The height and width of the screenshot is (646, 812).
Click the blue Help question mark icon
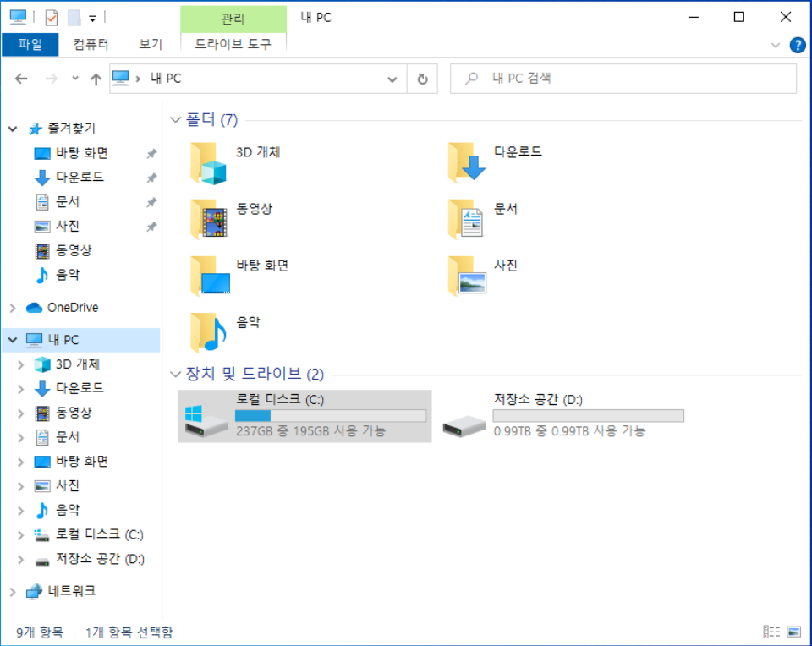tap(796, 45)
